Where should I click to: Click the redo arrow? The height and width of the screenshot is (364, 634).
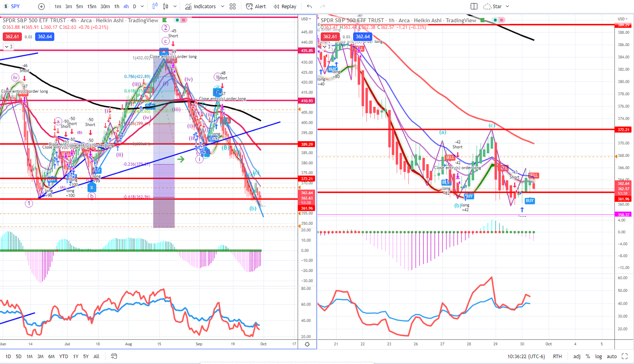pyautogui.click(x=323, y=7)
